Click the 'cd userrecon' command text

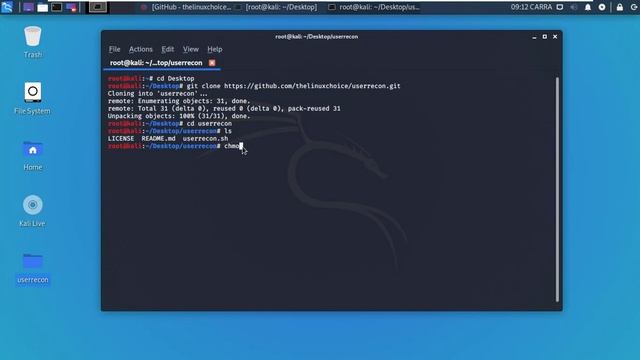coord(209,123)
